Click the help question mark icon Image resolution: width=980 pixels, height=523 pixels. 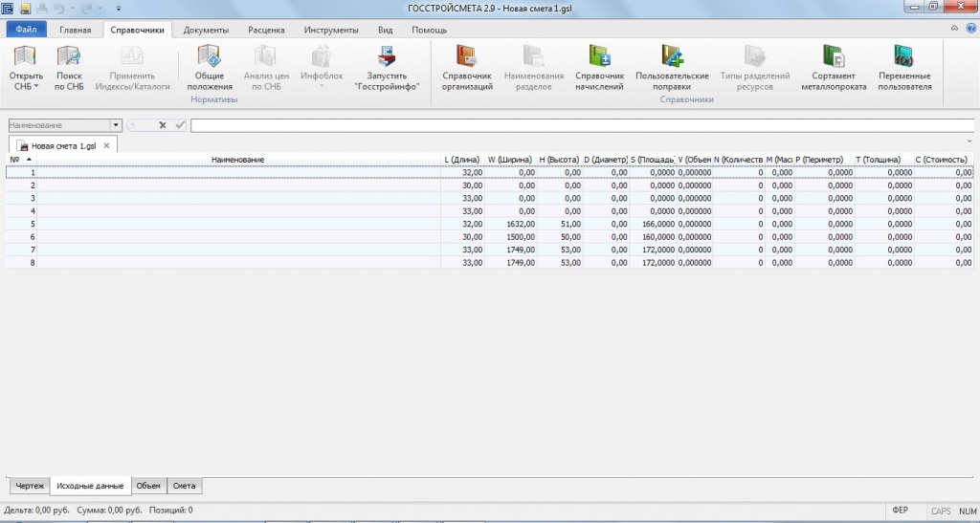(970, 28)
